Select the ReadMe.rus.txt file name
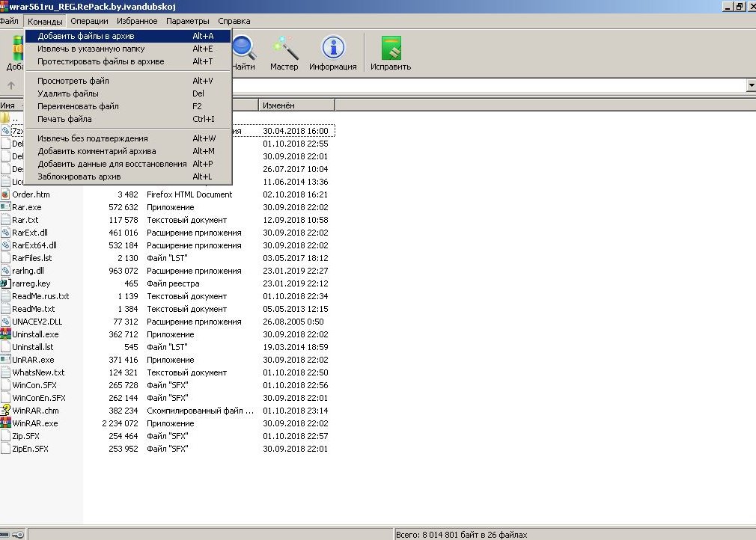 pos(40,296)
